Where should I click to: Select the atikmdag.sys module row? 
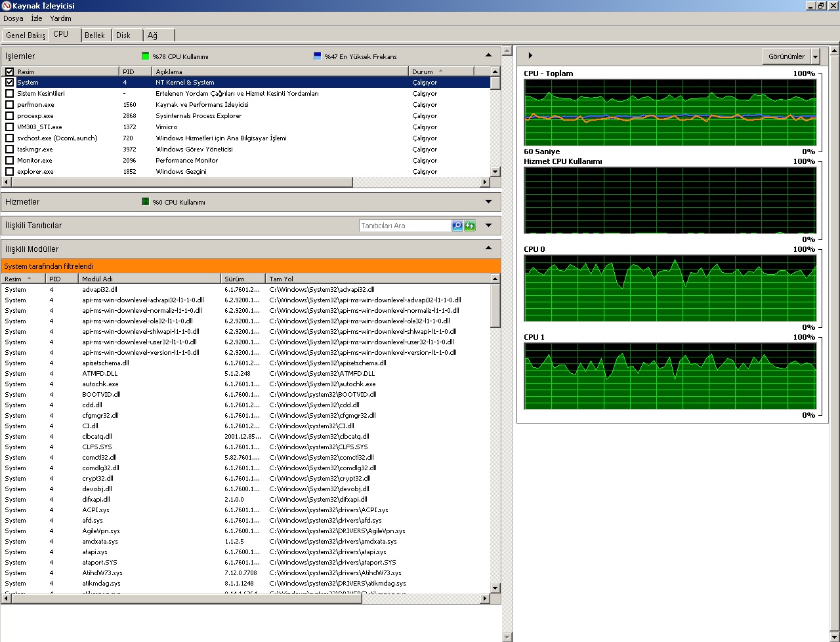click(x=245, y=583)
